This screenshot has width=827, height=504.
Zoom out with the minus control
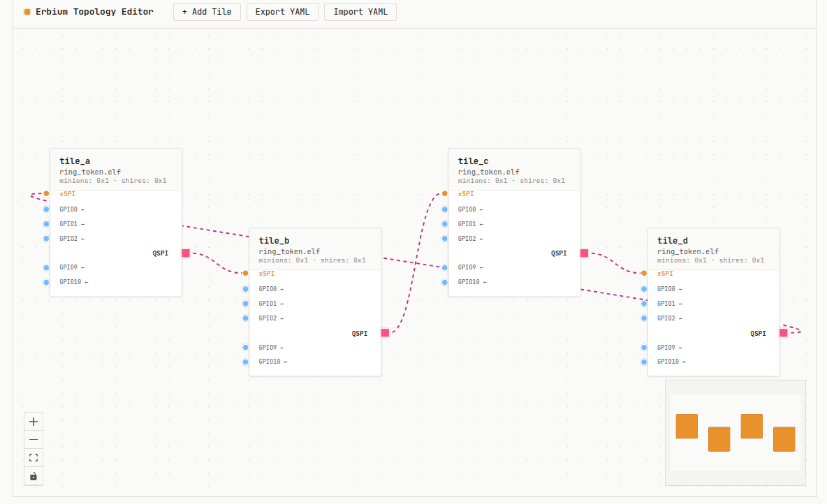pos(34,440)
